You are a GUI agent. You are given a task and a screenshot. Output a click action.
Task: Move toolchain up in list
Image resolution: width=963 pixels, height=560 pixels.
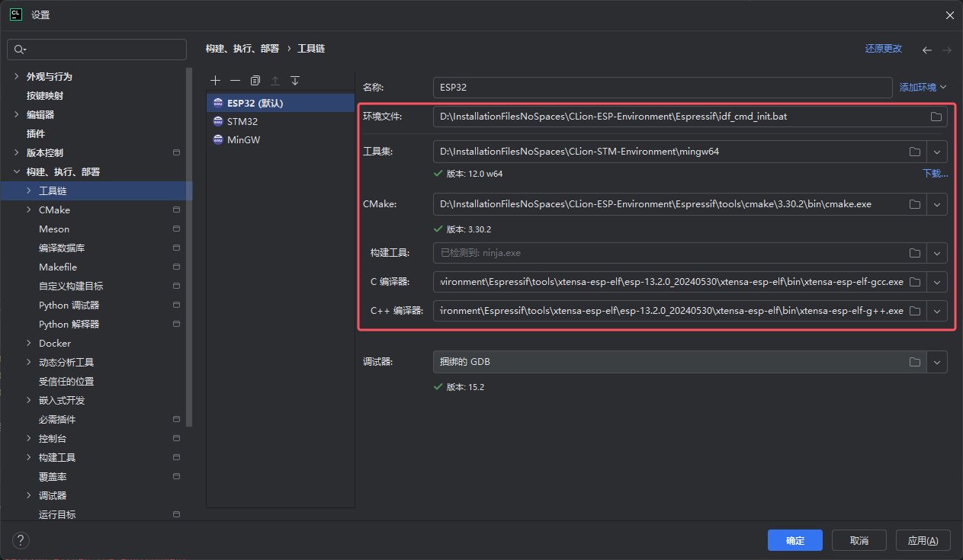pos(275,81)
